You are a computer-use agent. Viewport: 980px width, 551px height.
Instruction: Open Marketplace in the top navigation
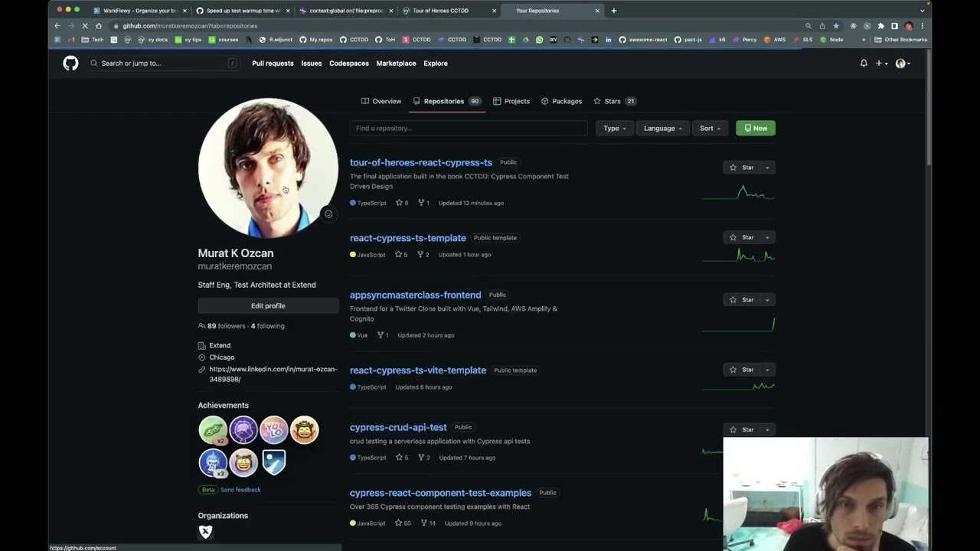[396, 64]
